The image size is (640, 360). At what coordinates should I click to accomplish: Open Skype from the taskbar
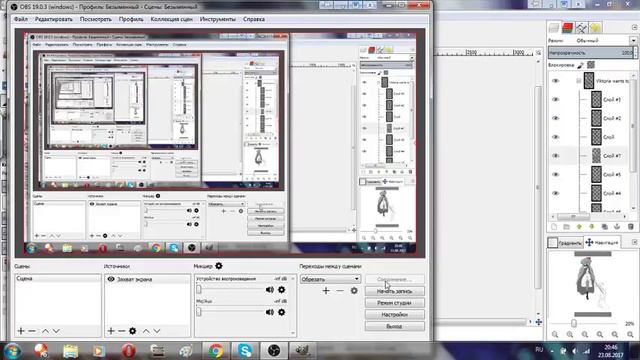click(x=245, y=351)
